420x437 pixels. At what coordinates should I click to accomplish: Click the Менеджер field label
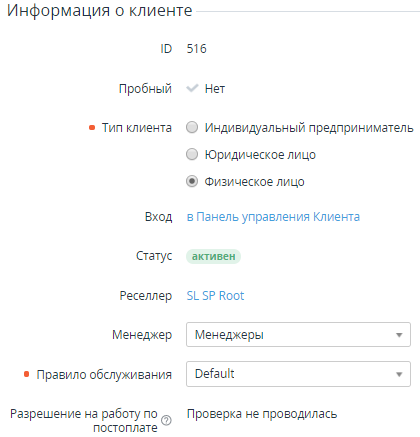tap(142, 335)
